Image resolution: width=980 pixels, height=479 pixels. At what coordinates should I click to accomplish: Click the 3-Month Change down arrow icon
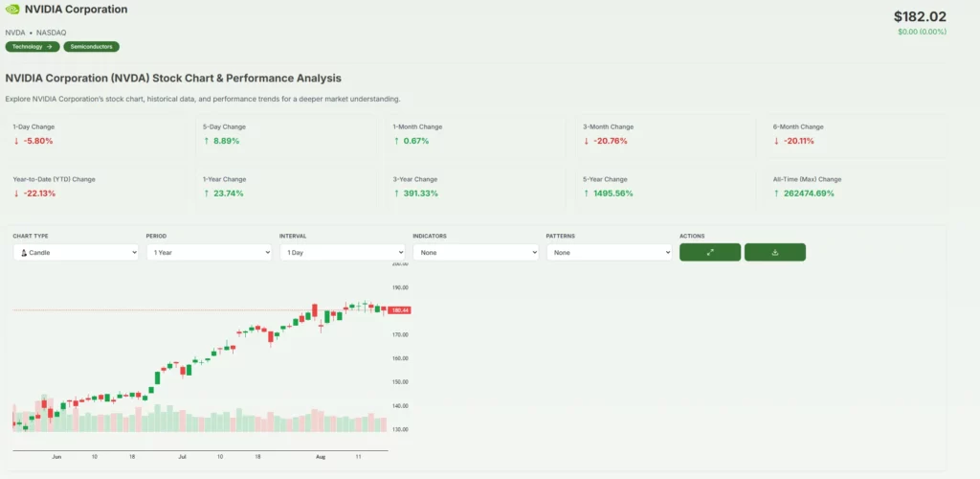[x=587, y=141]
